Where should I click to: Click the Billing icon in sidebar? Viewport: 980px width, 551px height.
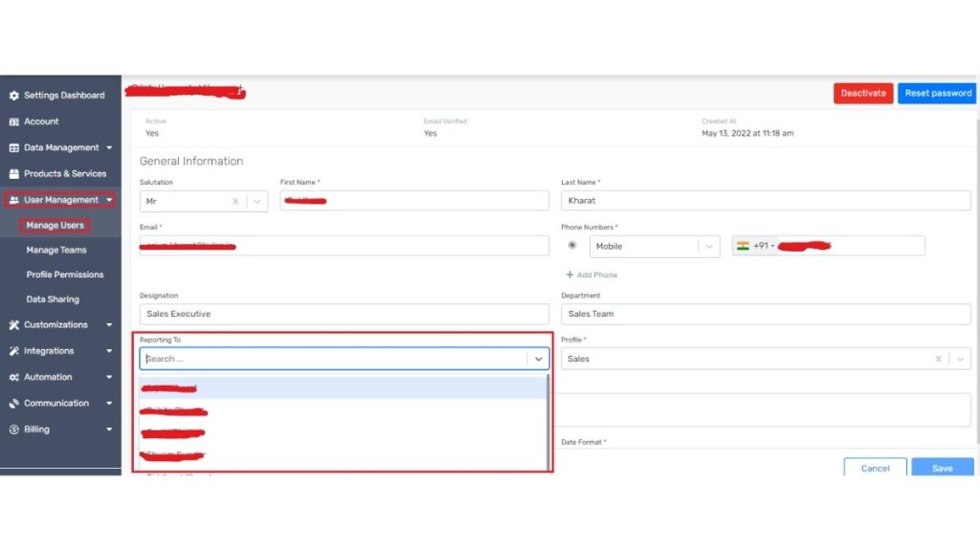[x=14, y=430]
